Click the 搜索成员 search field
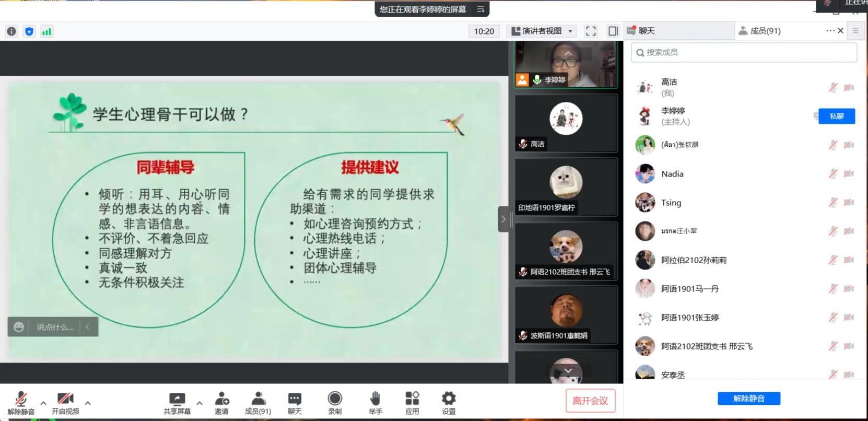This screenshot has height=421, width=868. (744, 52)
